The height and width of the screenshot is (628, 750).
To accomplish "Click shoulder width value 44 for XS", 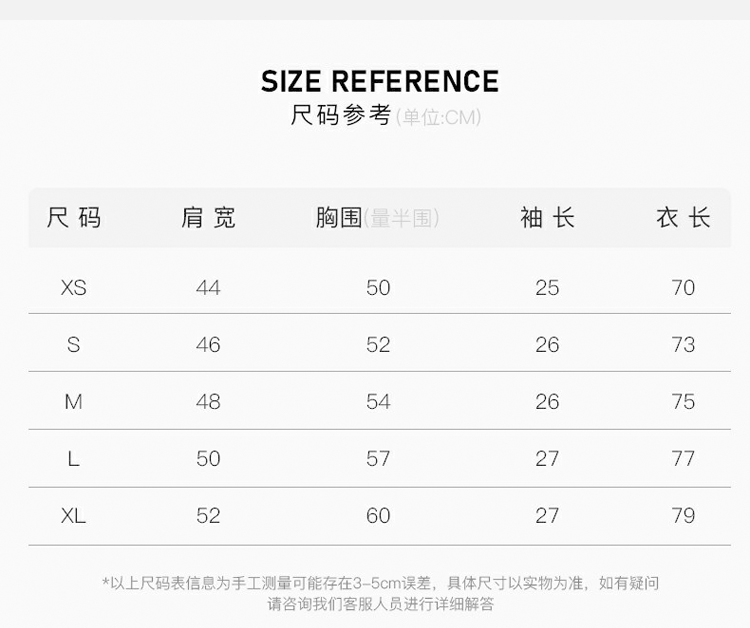I will 208,288.
